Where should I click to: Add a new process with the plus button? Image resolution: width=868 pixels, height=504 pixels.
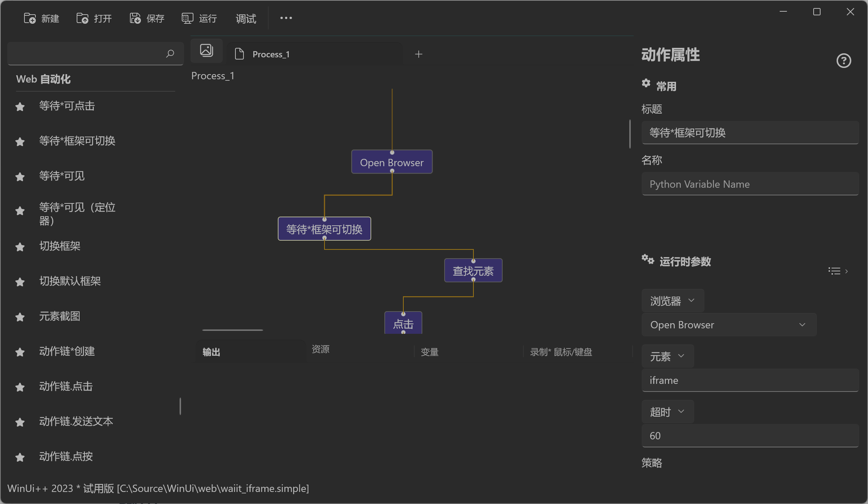click(x=418, y=54)
